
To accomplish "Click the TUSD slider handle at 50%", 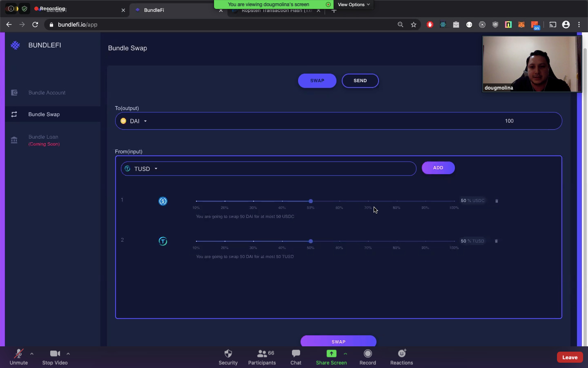I will tap(311, 241).
